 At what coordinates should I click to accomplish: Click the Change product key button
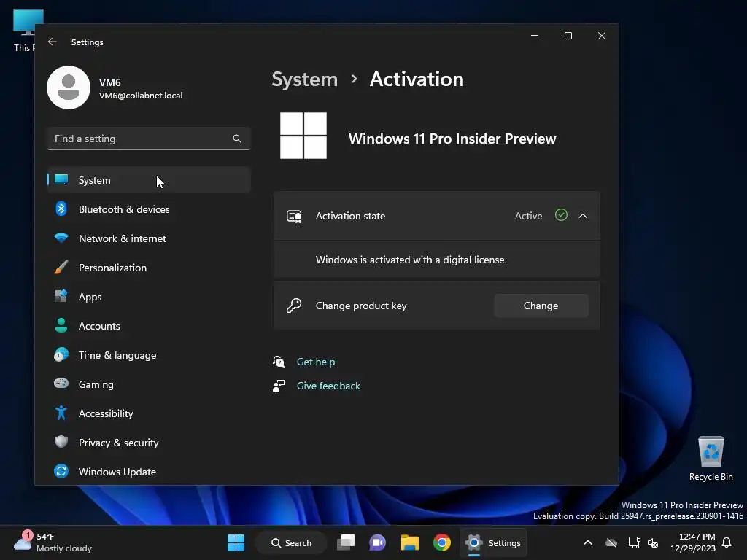click(541, 306)
